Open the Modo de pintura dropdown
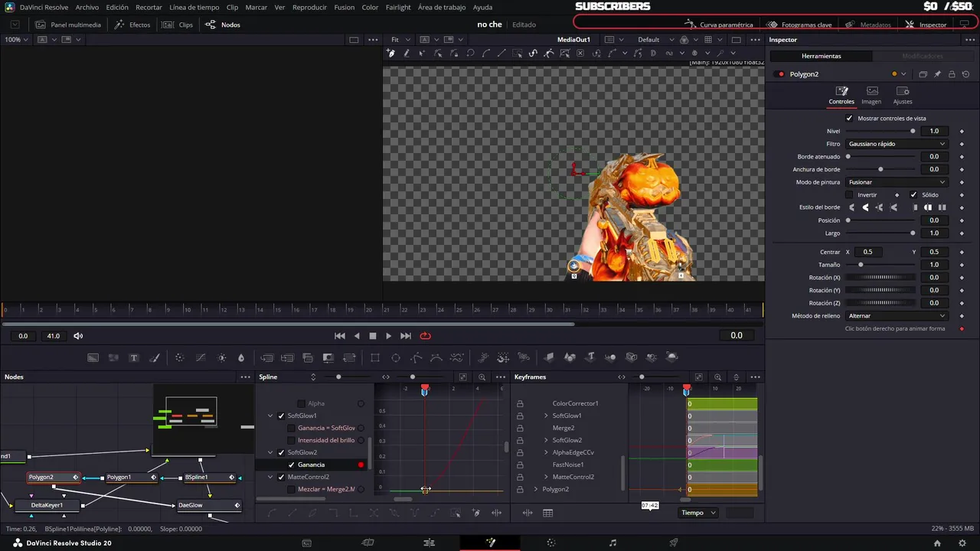 (897, 182)
